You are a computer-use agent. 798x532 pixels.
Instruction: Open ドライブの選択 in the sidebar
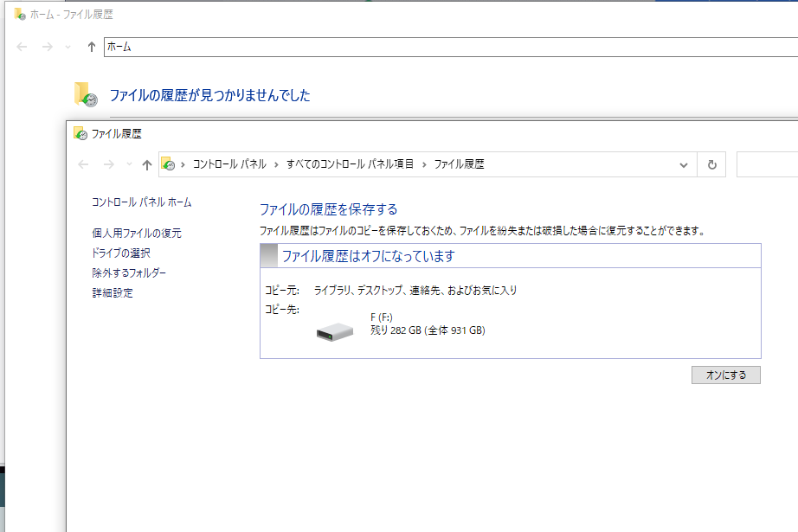[x=120, y=253]
